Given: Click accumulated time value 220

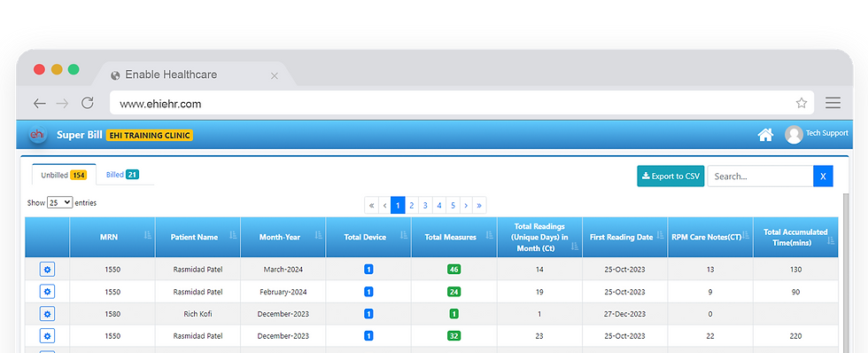Looking at the screenshot, I should point(795,336).
